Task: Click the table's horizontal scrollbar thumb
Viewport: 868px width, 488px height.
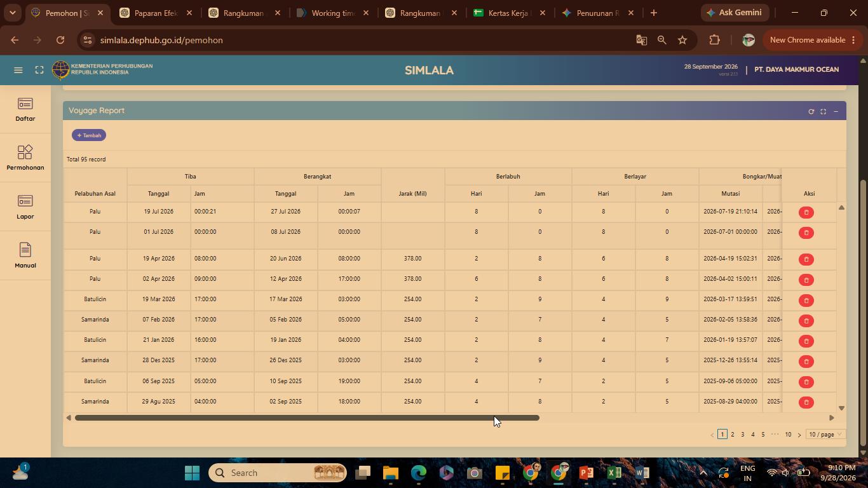Action: 307,417
